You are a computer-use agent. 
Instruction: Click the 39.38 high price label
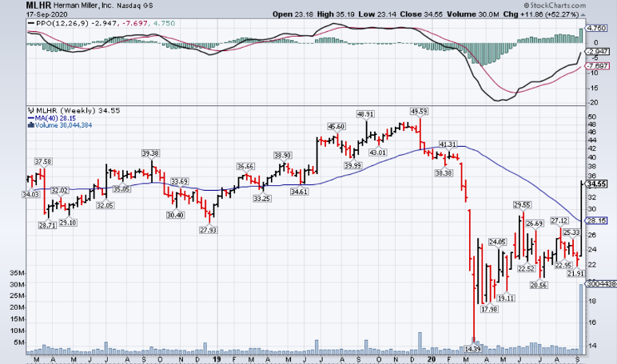click(x=151, y=153)
